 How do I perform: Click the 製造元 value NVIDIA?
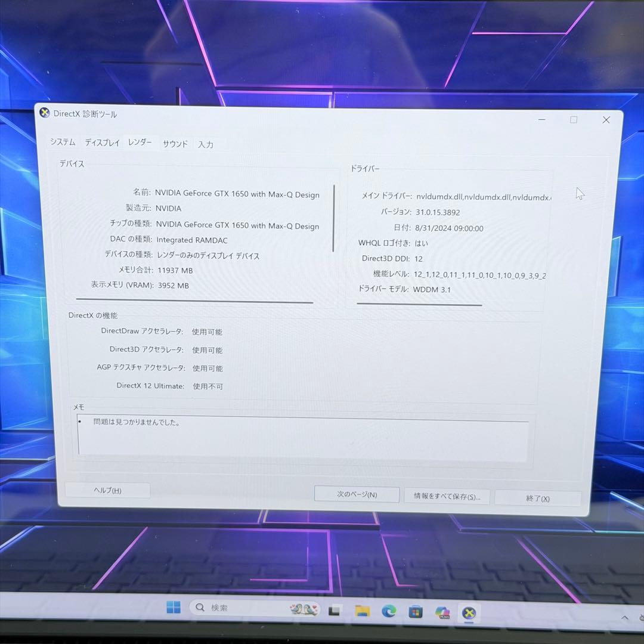[x=168, y=208]
